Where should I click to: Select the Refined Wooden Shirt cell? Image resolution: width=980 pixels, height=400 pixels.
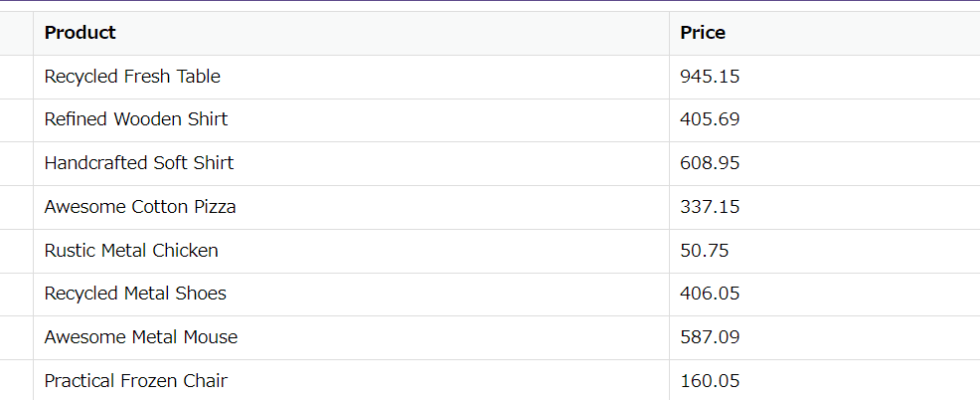coord(136,119)
